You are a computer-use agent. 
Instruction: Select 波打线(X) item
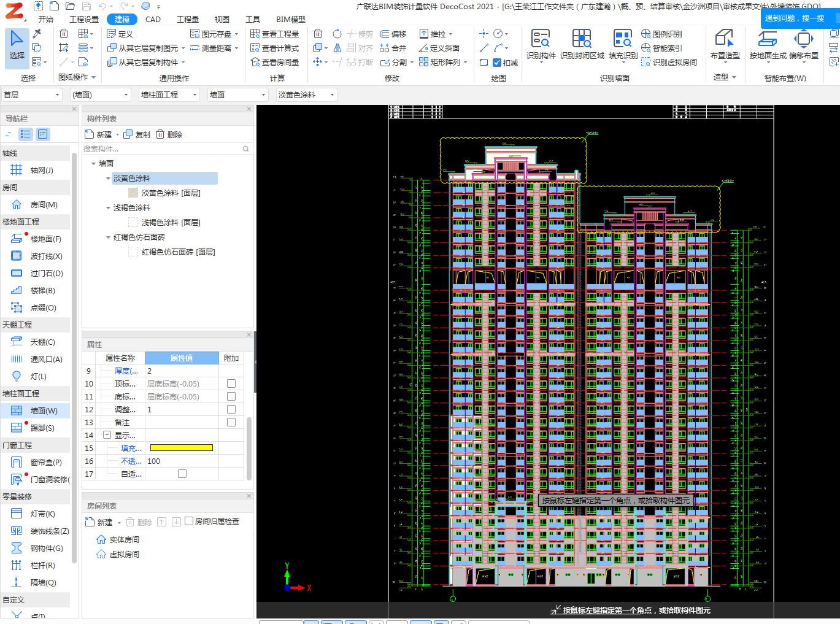pyautogui.click(x=36, y=256)
